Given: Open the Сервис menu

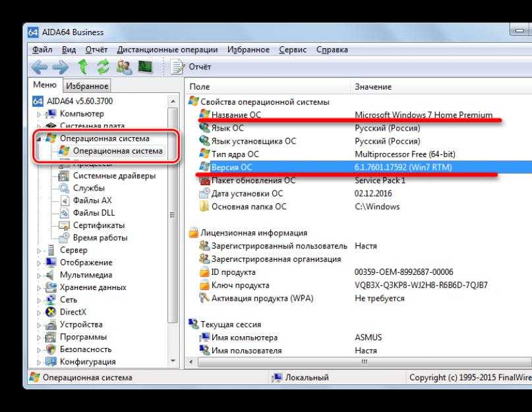Looking at the screenshot, I should click(293, 50).
